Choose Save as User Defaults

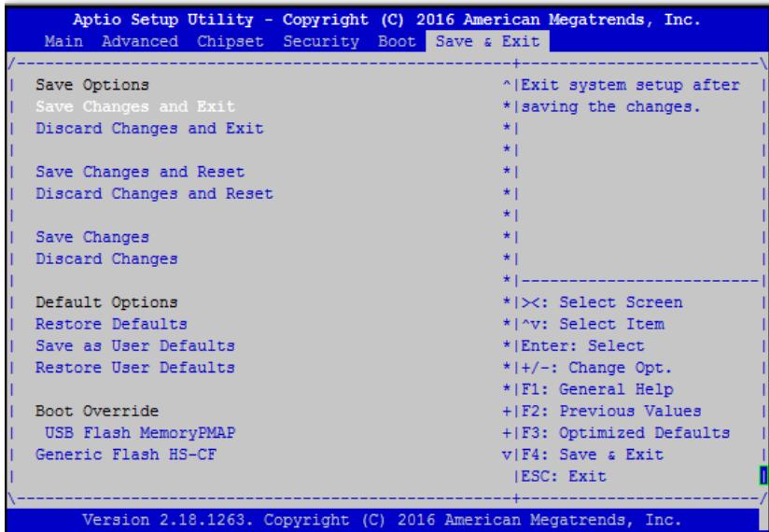pyautogui.click(x=135, y=345)
